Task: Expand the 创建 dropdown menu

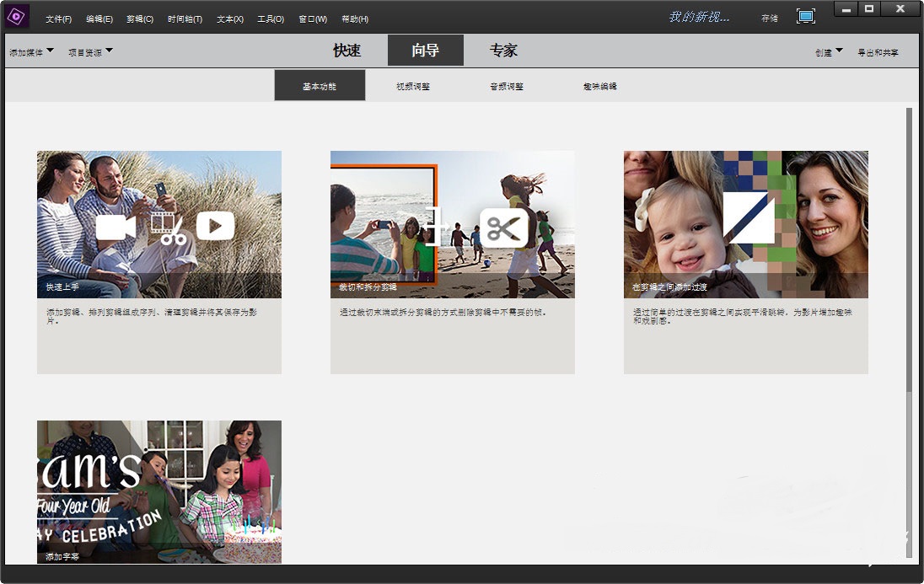Action: (x=829, y=52)
